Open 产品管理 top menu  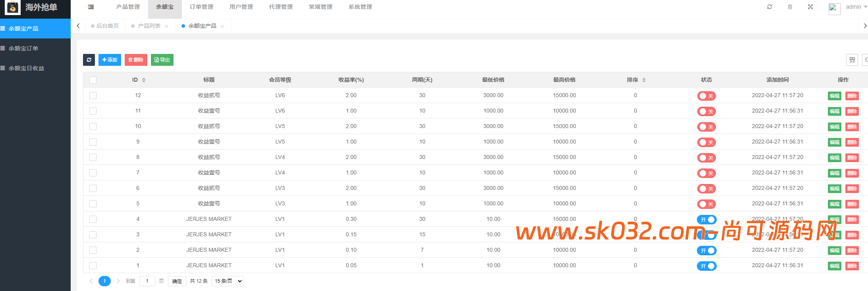point(128,7)
